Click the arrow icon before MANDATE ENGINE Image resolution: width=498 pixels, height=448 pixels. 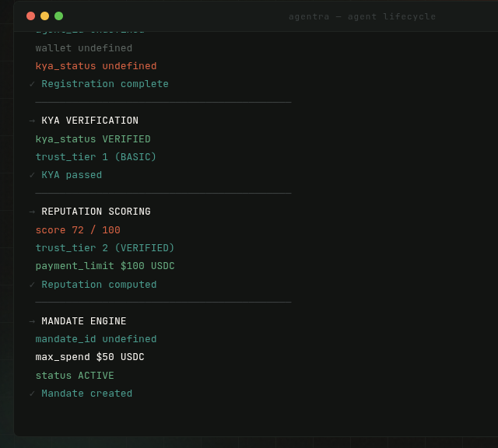point(32,321)
